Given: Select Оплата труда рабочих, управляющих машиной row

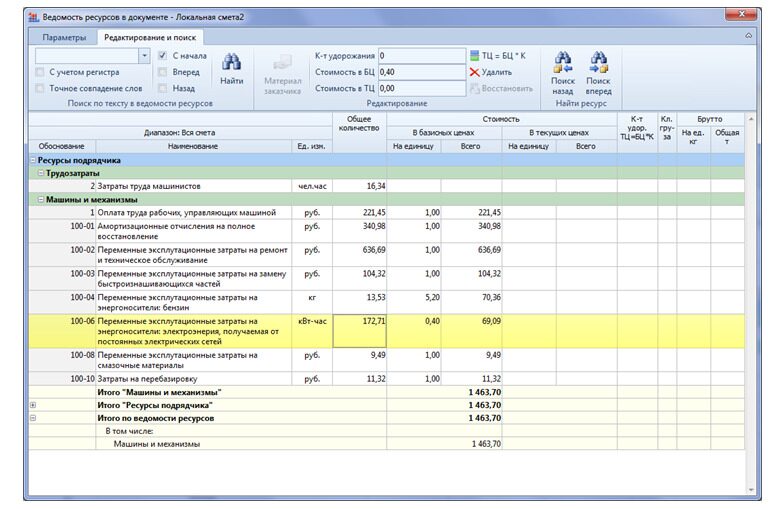Looking at the screenshot, I should click(387, 213).
